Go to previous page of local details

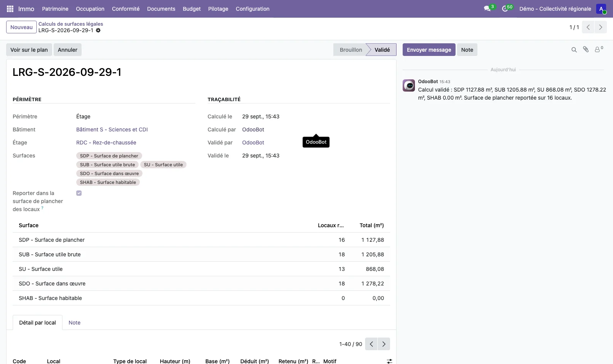coord(371,344)
